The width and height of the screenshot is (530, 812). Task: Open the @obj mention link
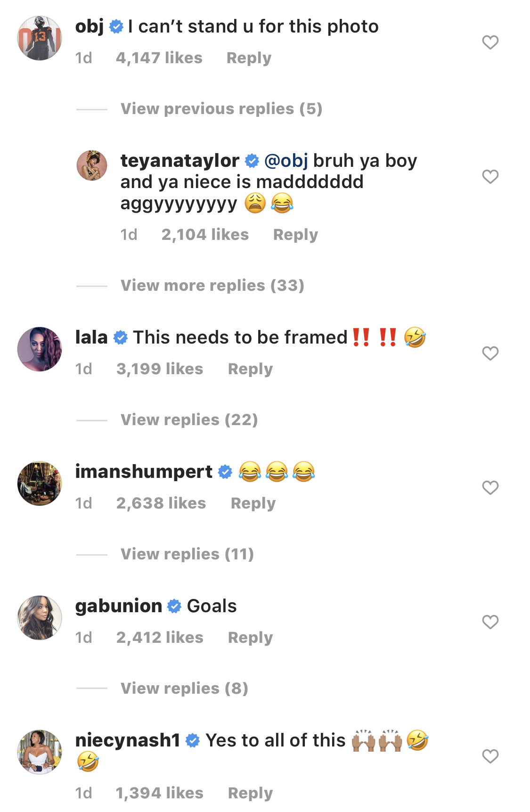(286, 161)
